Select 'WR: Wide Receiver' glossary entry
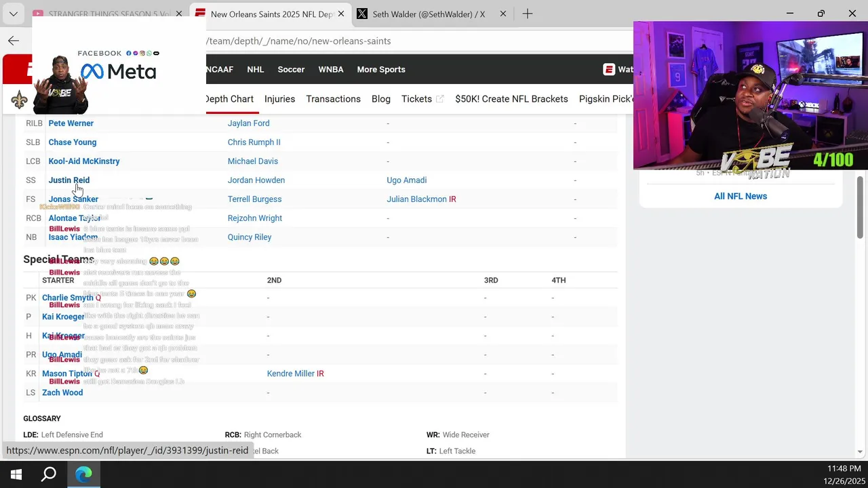The height and width of the screenshot is (488, 868). [x=458, y=434]
